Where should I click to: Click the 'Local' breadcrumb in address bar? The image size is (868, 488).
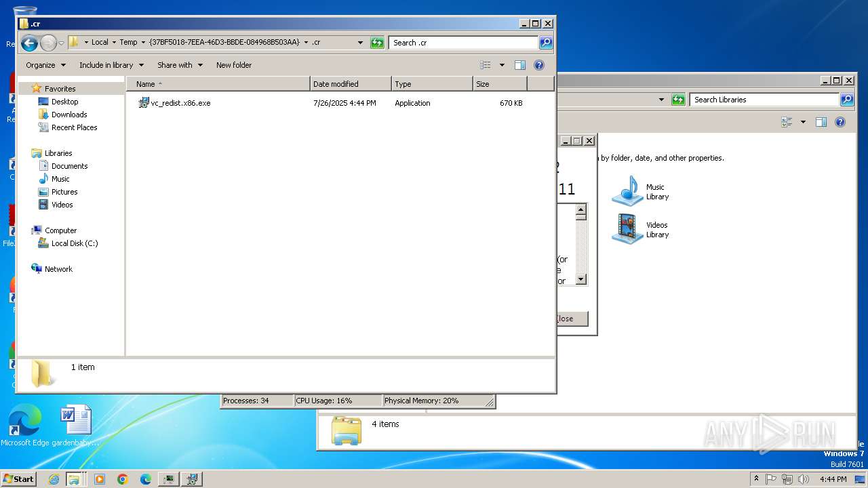100,42
